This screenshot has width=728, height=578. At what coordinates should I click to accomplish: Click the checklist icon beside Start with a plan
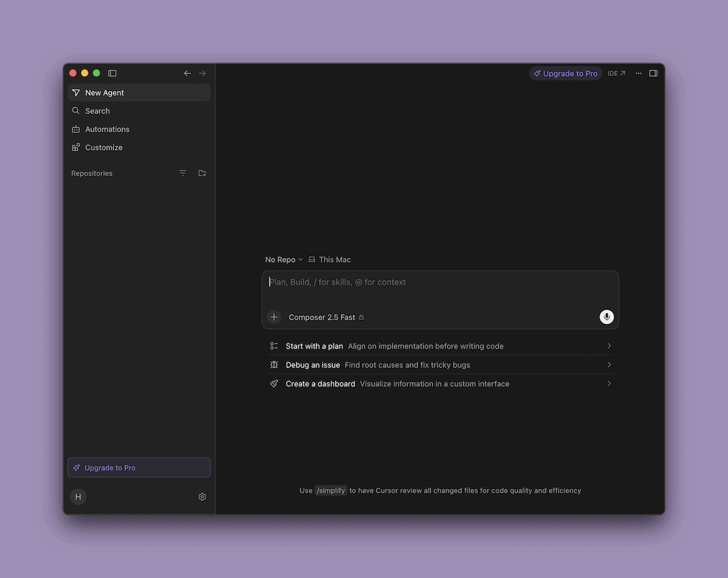pos(274,346)
